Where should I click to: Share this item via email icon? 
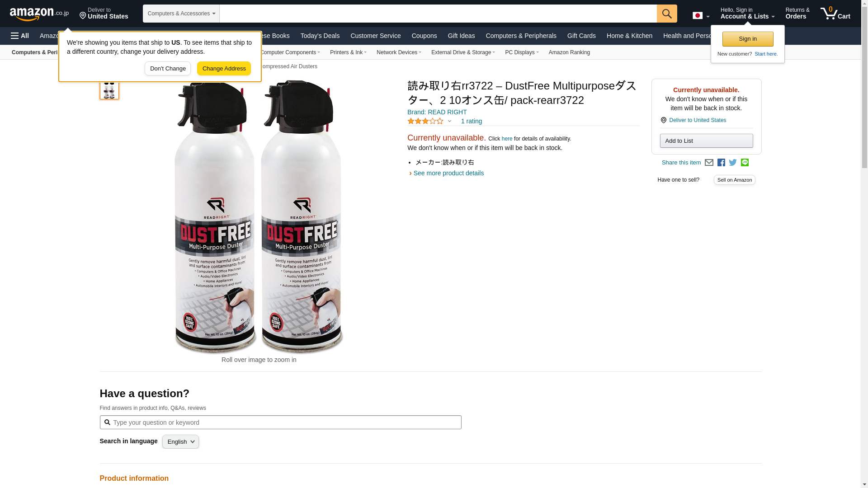click(709, 163)
